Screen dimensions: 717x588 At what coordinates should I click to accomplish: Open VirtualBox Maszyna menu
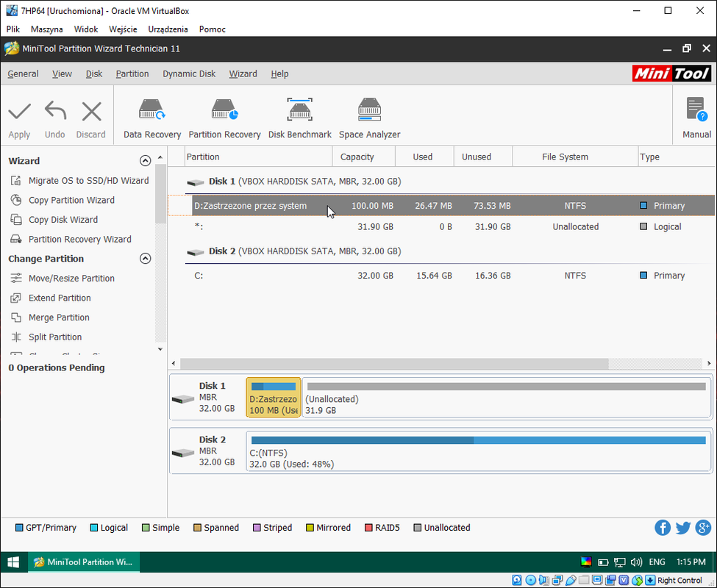pos(46,29)
